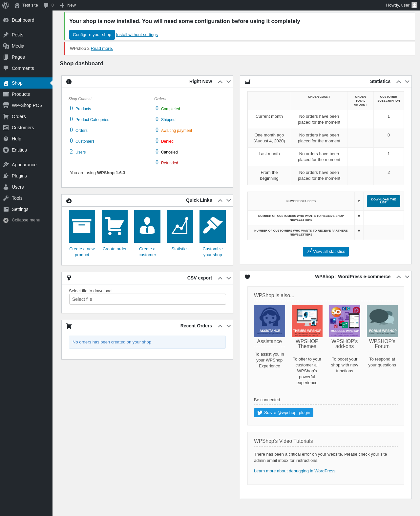Open the WPSHOP Themes thumbnail
The width and height of the screenshot is (420, 516).
coord(307,321)
